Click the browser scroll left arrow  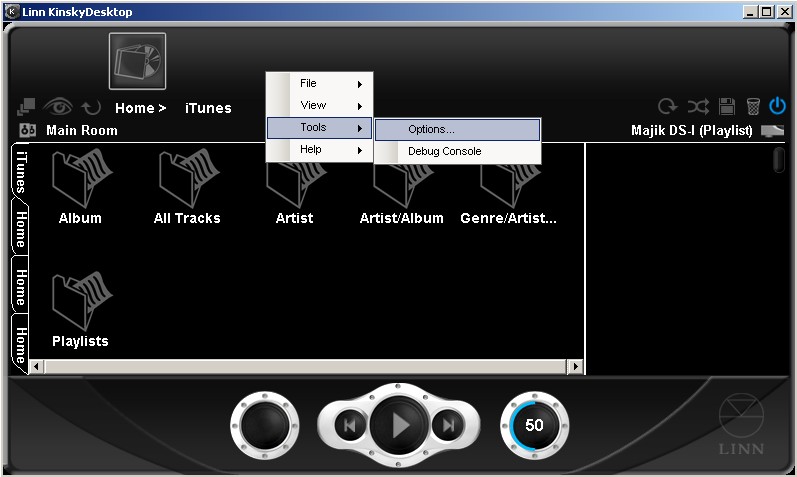[x=36, y=366]
